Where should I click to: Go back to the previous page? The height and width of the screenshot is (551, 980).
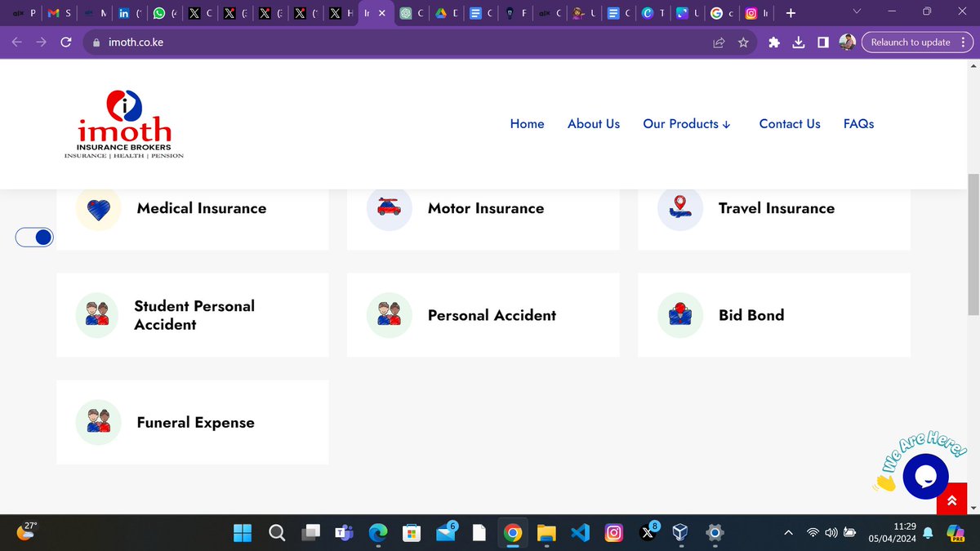[x=16, y=42]
